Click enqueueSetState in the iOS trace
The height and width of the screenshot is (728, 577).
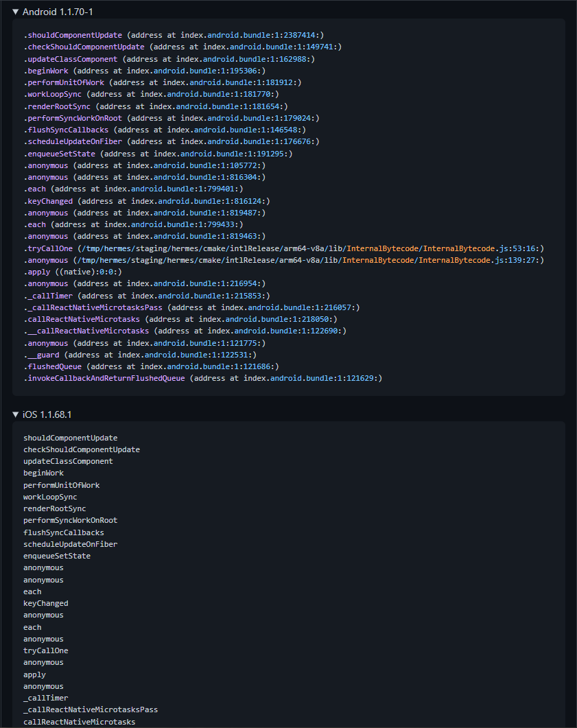57,556
